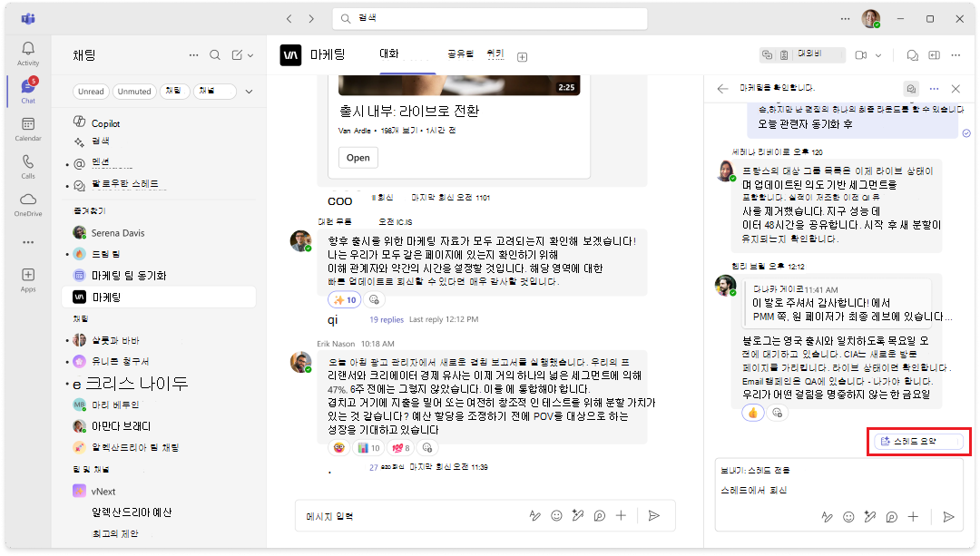Open new chat dropdown arrow
The image size is (980, 556).
[x=250, y=55]
